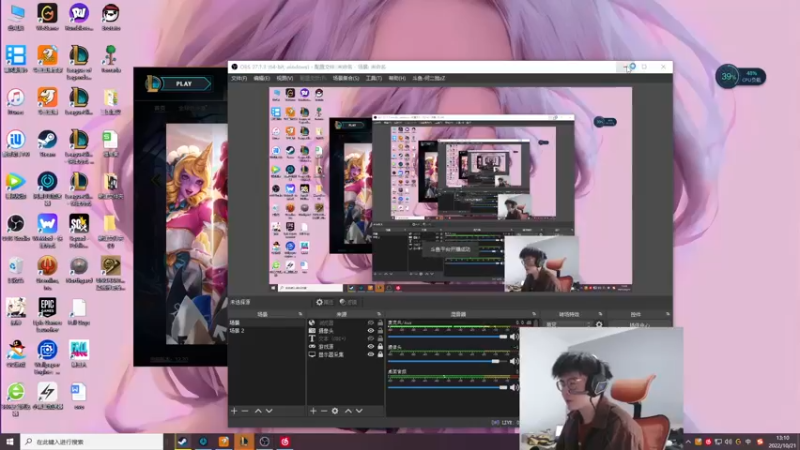Open 编辑(E) menu in OBS
The image size is (800, 450).
(x=261, y=79)
